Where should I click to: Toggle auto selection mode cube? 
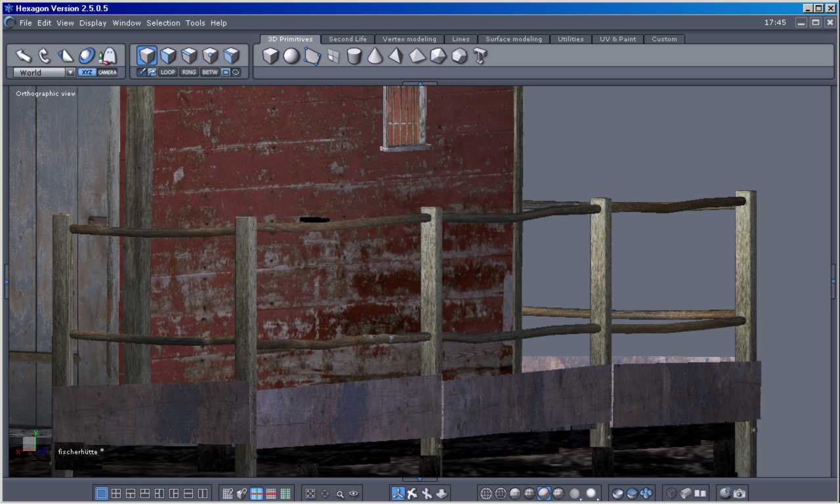[x=232, y=56]
